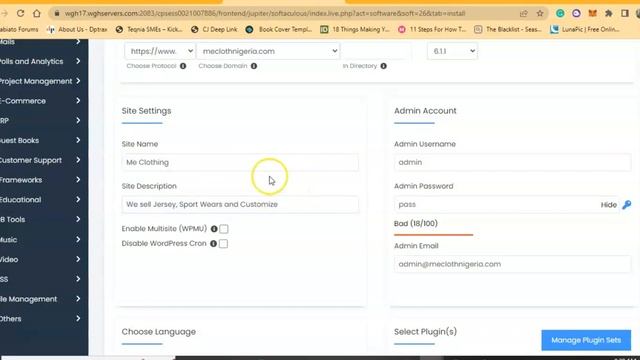Open the purple circle extension icon
Viewport: 640px width, 360px height.
576,13
